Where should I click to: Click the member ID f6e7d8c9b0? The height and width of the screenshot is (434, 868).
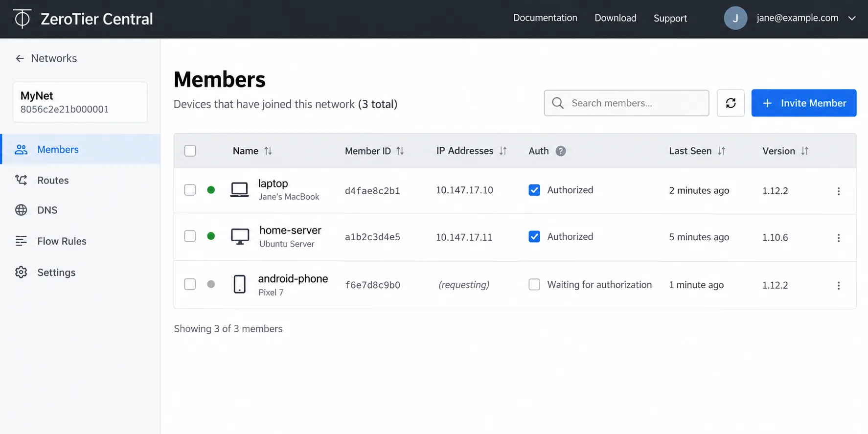pos(372,285)
